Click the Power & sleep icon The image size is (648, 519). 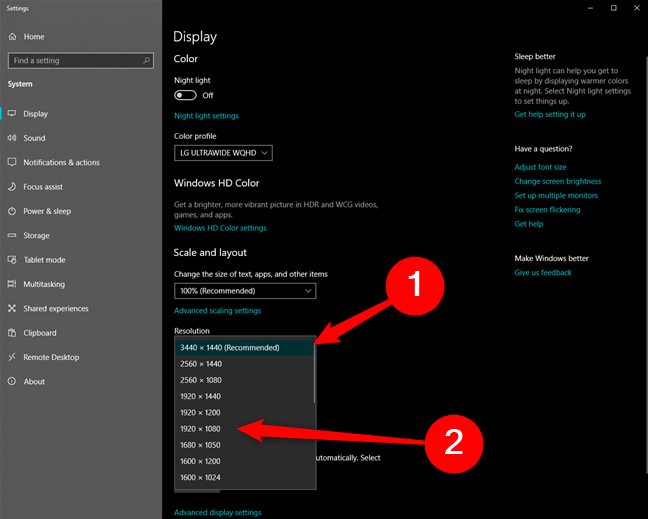[x=12, y=211]
